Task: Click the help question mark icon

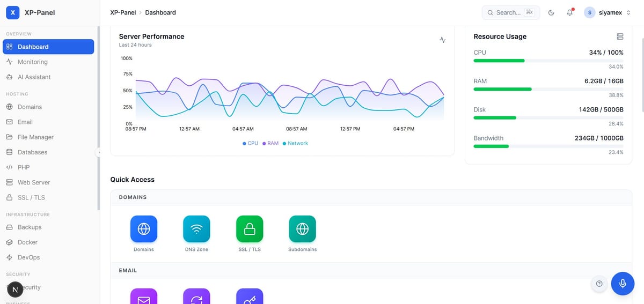Action: tap(599, 284)
